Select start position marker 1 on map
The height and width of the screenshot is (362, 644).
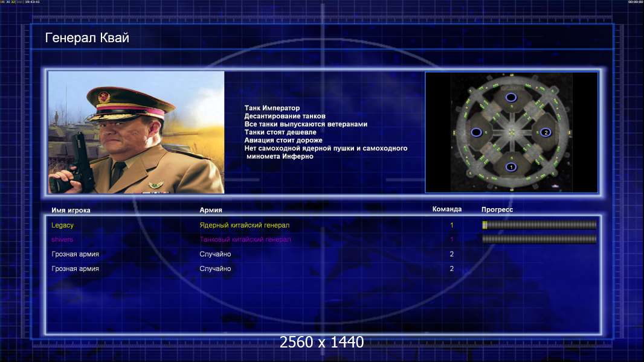tap(511, 167)
